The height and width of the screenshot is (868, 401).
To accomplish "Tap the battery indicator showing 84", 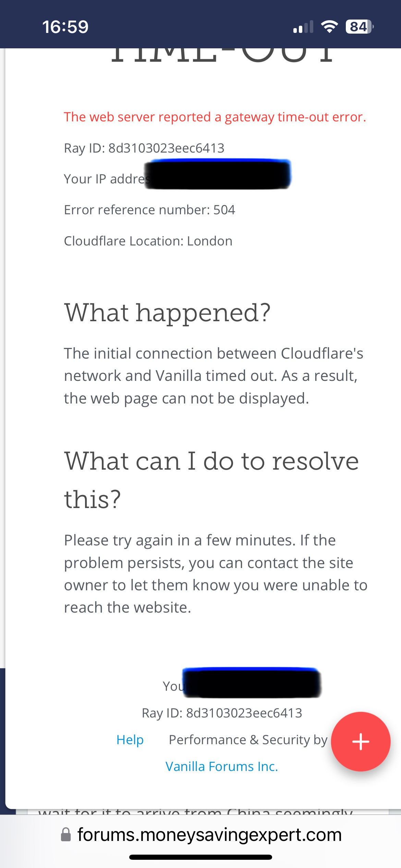I will pyautogui.click(x=360, y=26).
